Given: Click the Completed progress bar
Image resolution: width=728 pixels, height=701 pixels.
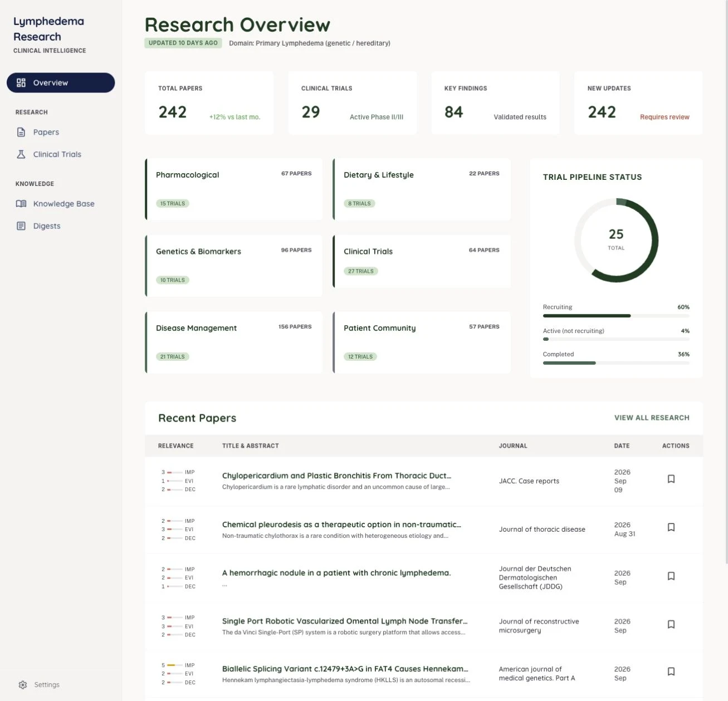Looking at the screenshot, I should [x=616, y=363].
